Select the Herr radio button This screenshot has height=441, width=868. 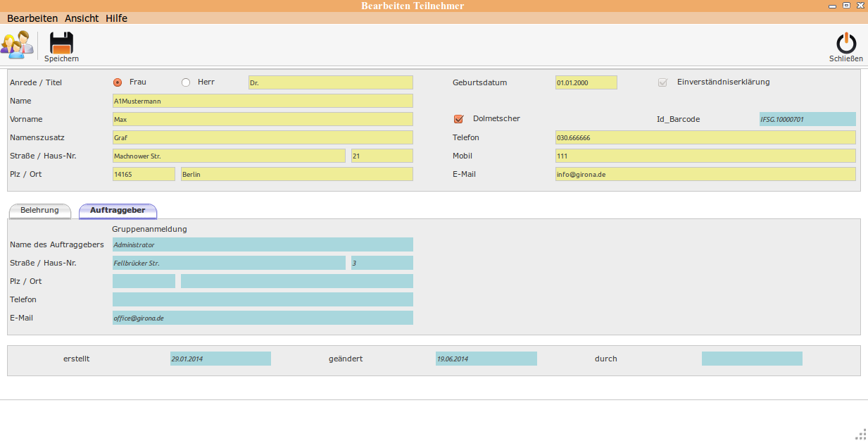[186, 82]
